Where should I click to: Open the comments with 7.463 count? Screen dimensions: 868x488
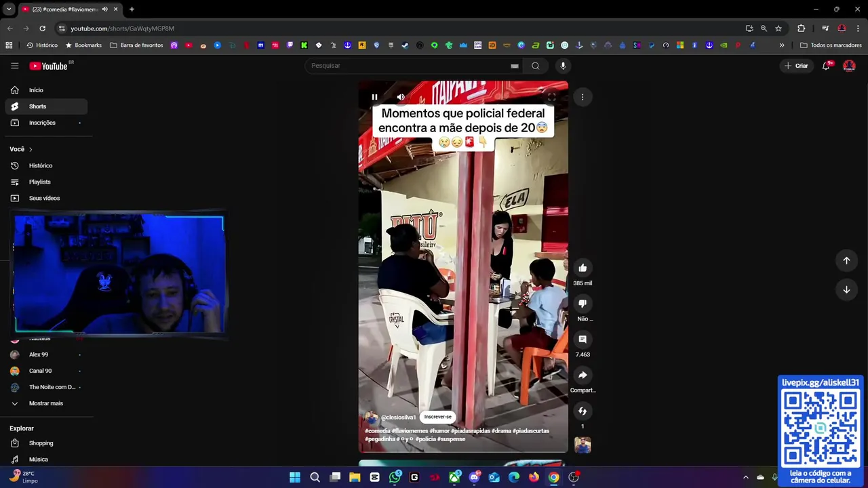point(583,340)
